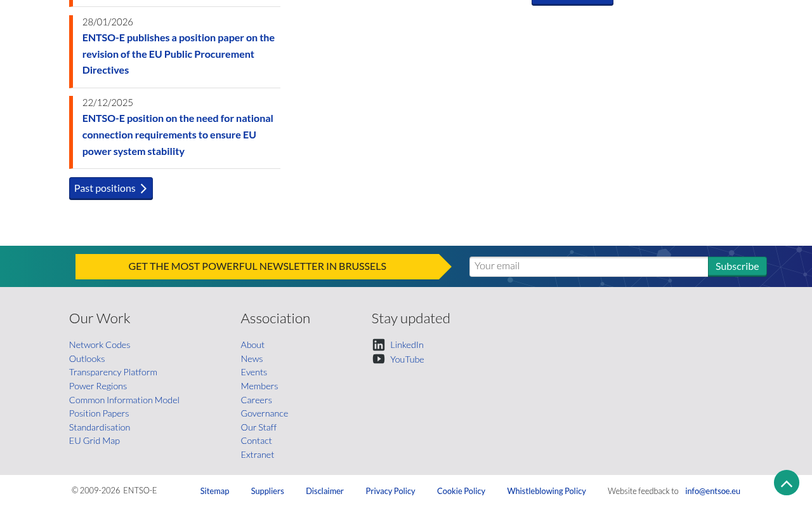Click the LinkedIn logo icon

click(x=379, y=345)
